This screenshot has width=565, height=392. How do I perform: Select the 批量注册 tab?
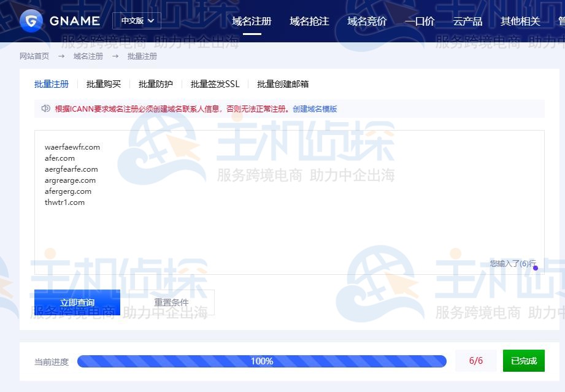(x=52, y=84)
